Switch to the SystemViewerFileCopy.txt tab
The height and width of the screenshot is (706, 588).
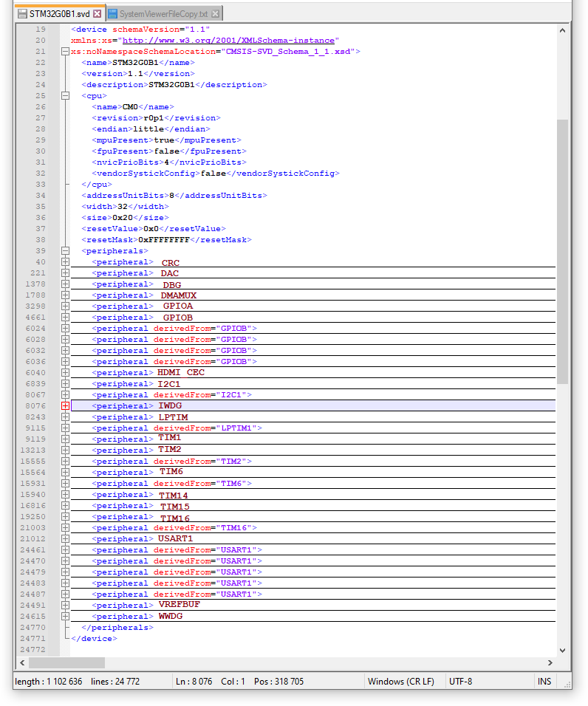pyautogui.click(x=164, y=13)
